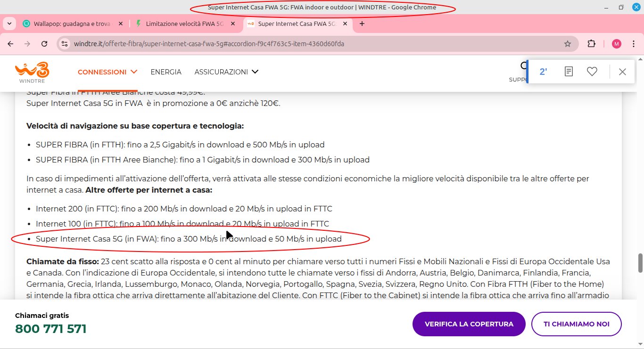This screenshot has width=644, height=349.
Task: Click the bold "Chiamate da fisso:" label
Action: (x=63, y=261)
